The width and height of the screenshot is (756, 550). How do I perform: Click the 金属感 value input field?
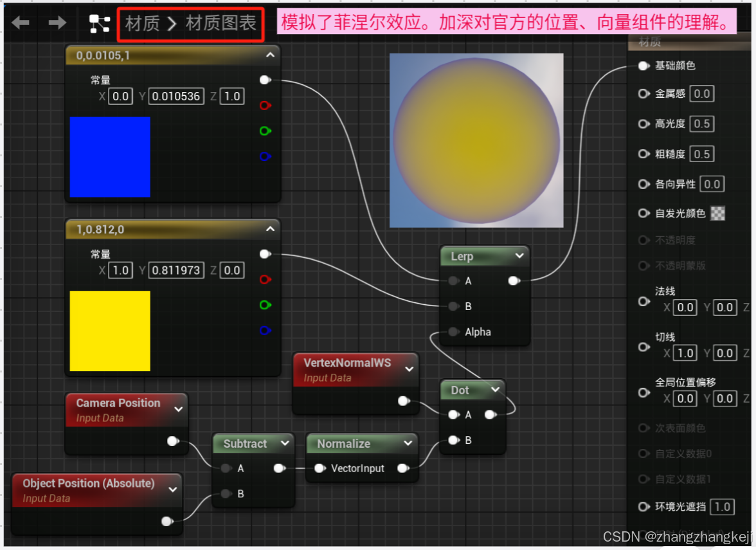tap(701, 93)
